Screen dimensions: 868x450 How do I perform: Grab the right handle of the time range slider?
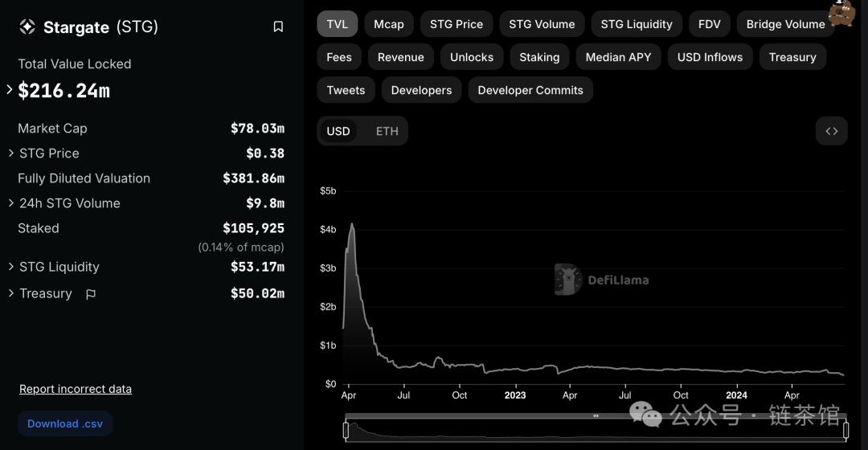point(845,430)
